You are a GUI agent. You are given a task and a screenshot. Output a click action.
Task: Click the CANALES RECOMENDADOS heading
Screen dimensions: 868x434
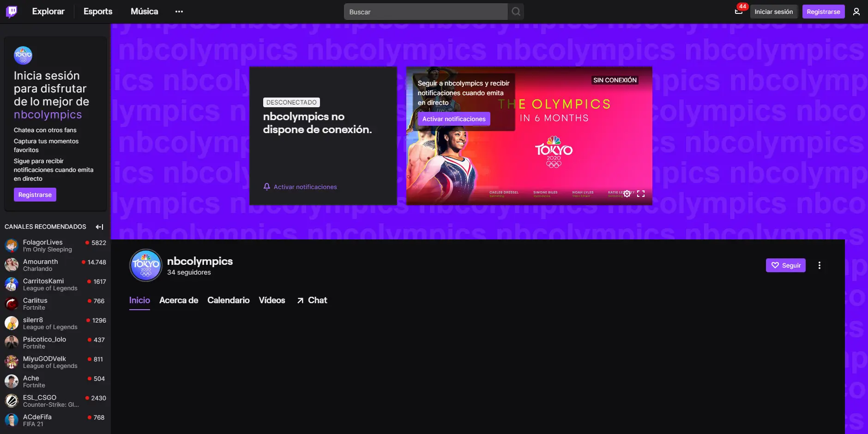[45, 227]
